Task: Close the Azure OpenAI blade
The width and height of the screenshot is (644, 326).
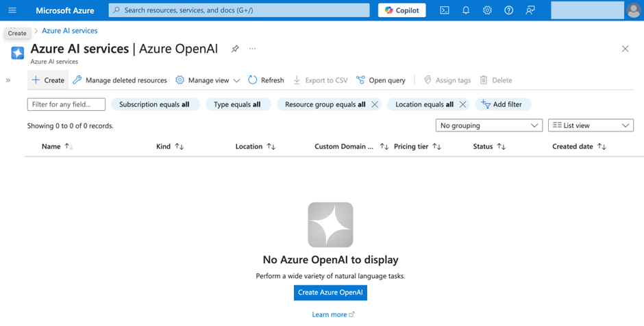Action: [x=625, y=49]
